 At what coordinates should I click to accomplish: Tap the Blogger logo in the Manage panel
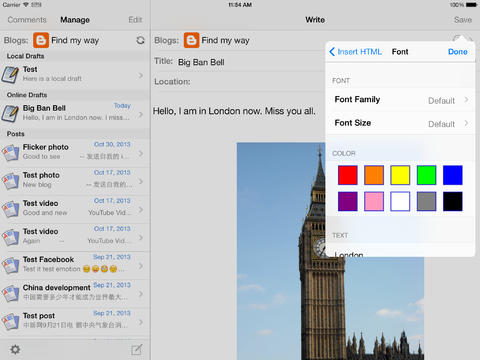pyautogui.click(x=41, y=40)
